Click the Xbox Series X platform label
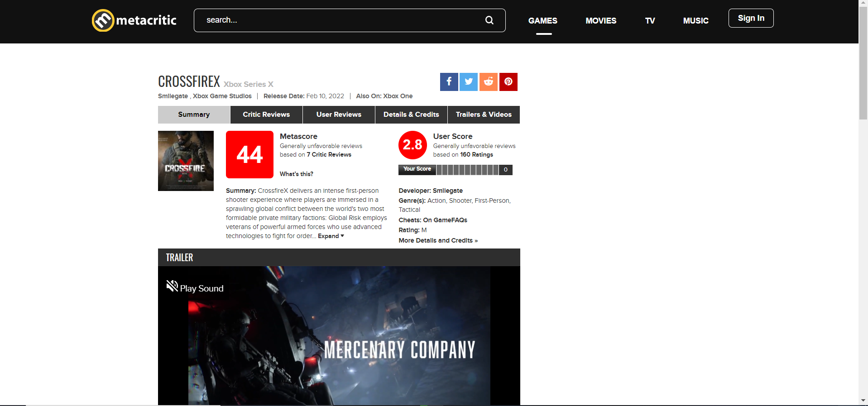Image resolution: width=868 pixels, height=406 pixels. tap(249, 84)
